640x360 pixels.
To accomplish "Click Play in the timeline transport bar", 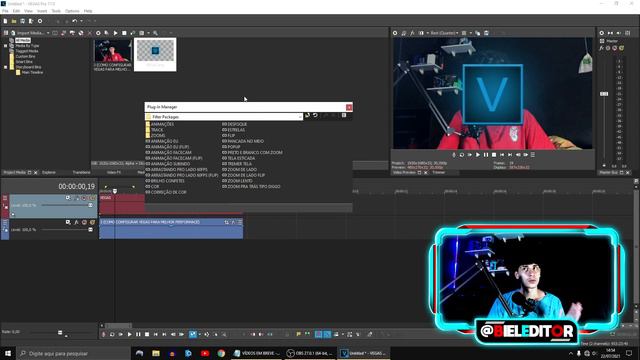I will (130, 334).
